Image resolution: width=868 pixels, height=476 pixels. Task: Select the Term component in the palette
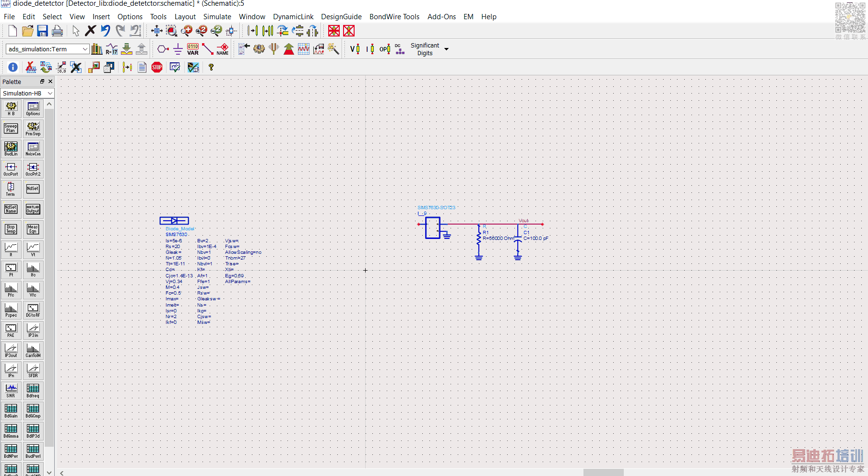11,189
